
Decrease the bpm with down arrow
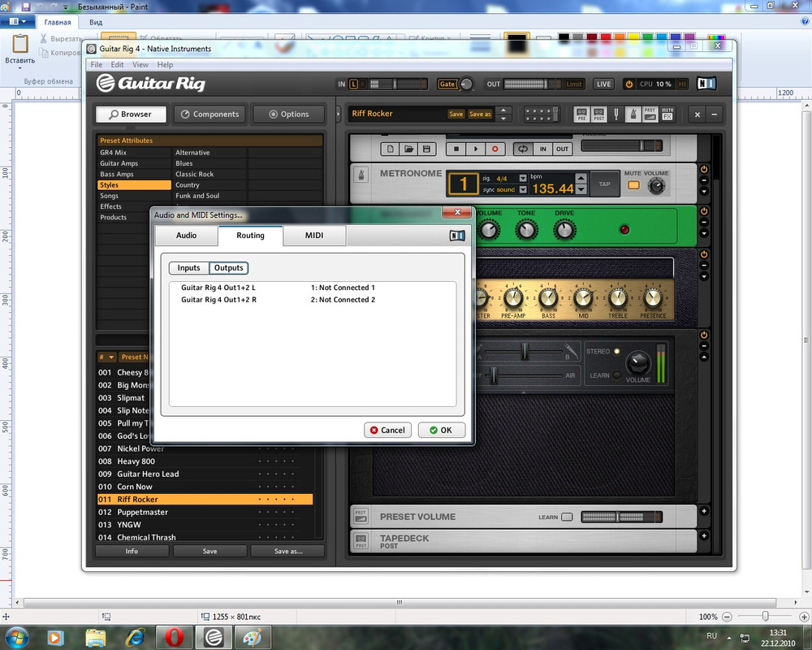[x=581, y=189]
